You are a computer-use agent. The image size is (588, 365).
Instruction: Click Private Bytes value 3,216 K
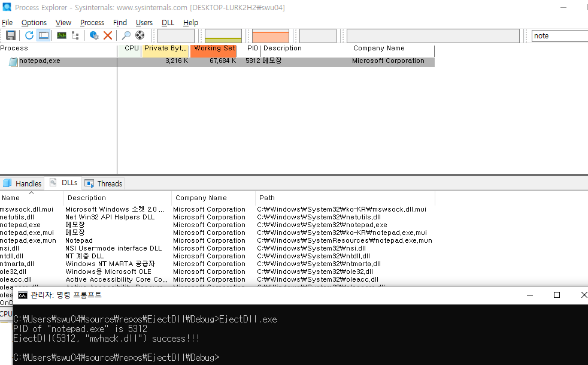[177, 61]
